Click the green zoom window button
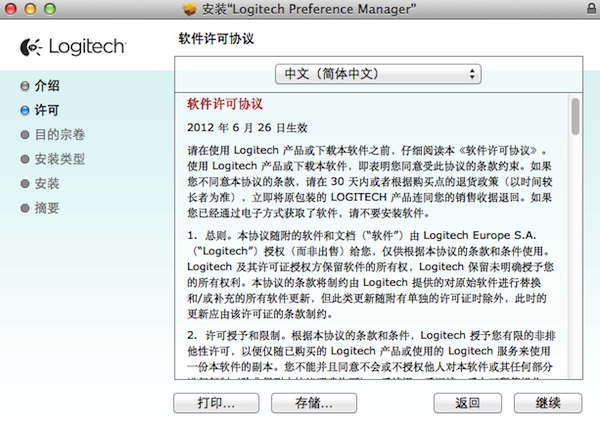600x428 pixels. coord(50,8)
